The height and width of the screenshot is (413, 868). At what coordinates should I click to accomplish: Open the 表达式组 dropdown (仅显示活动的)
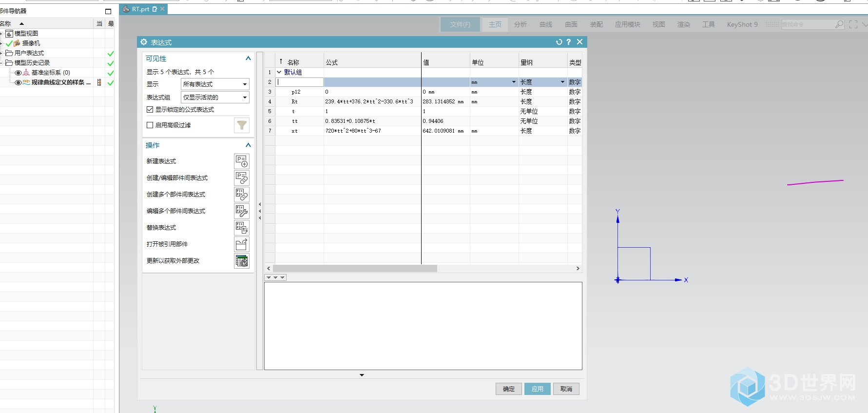(215, 98)
